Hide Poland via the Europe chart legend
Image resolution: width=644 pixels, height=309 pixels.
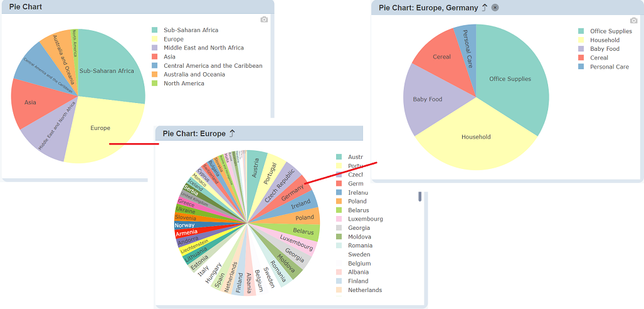(x=357, y=202)
